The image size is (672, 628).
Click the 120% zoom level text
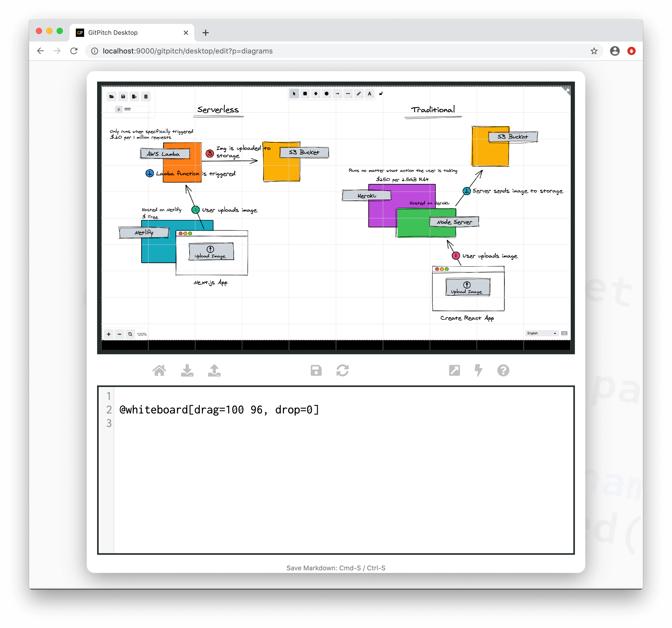142,335
